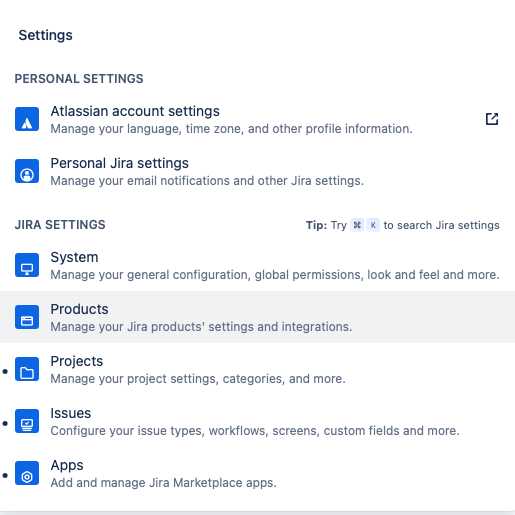The image size is (515, 515).
Task: Click the Atlassian account settings icon
Action: 27,119
